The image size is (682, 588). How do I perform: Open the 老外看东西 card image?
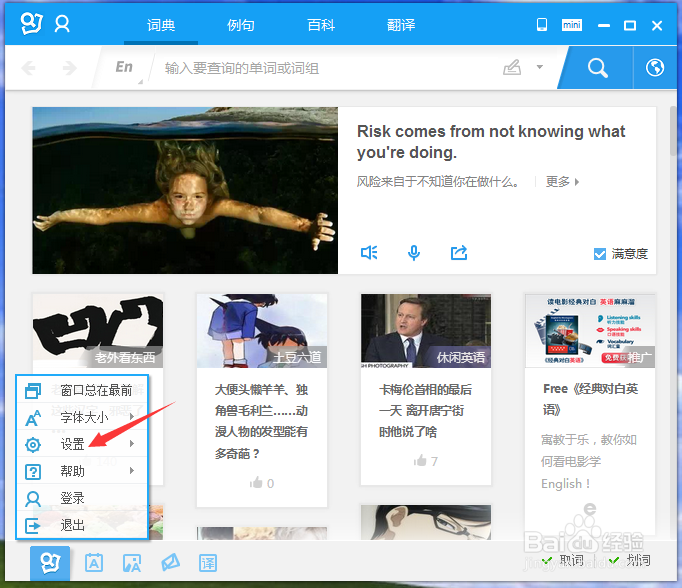[98, 331]
